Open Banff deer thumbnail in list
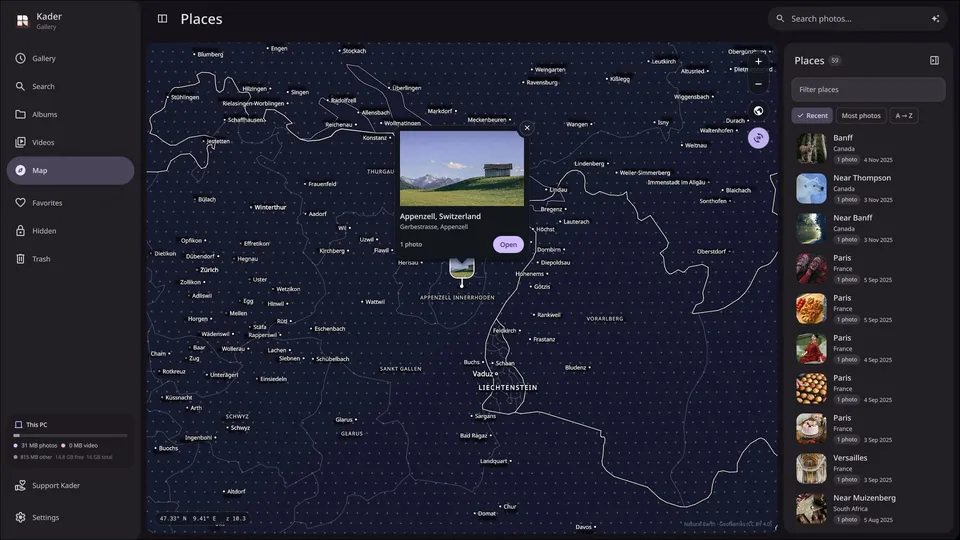The image size is (960, 540). 811,149
